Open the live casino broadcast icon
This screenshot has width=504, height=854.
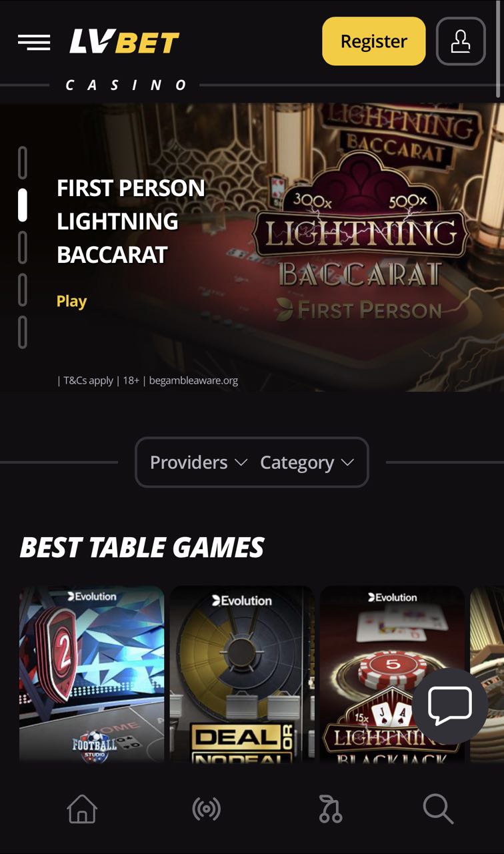click(207, 809)
